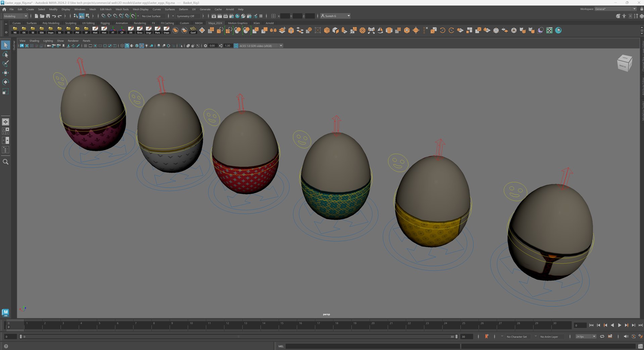644x350 pixels.
Task: Open the search magnifier in left sidebar
Action: (x=5, y=162)
